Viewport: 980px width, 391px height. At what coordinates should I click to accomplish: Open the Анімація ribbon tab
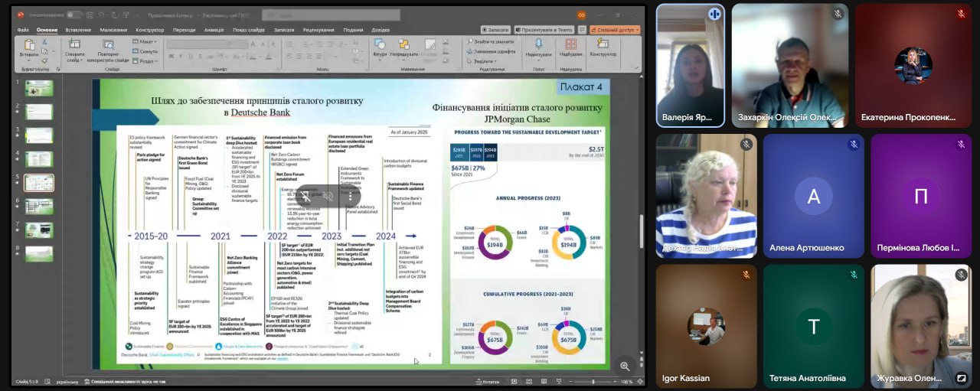tap(214, 30)
